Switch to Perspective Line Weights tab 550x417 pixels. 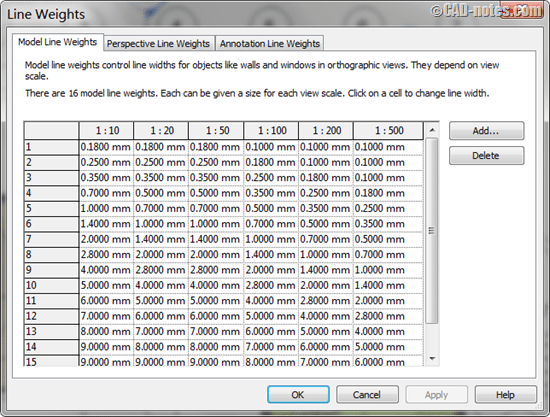[159, 43]
